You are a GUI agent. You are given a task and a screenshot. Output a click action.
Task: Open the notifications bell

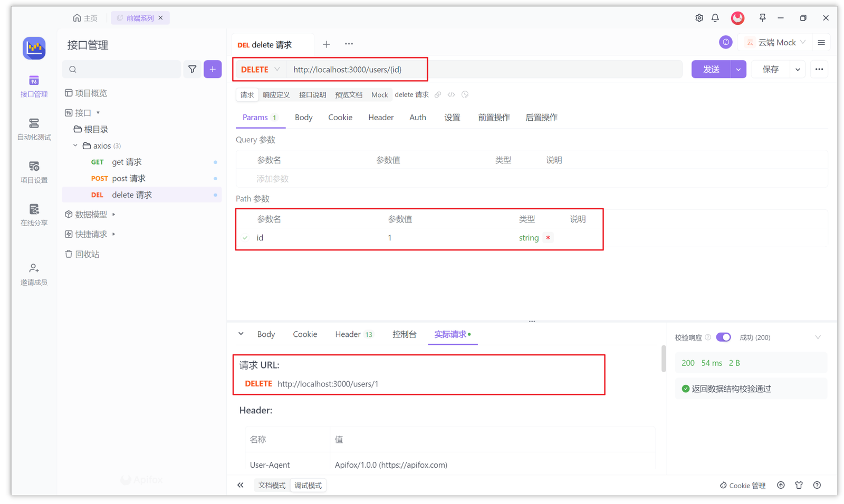(715, 17)
